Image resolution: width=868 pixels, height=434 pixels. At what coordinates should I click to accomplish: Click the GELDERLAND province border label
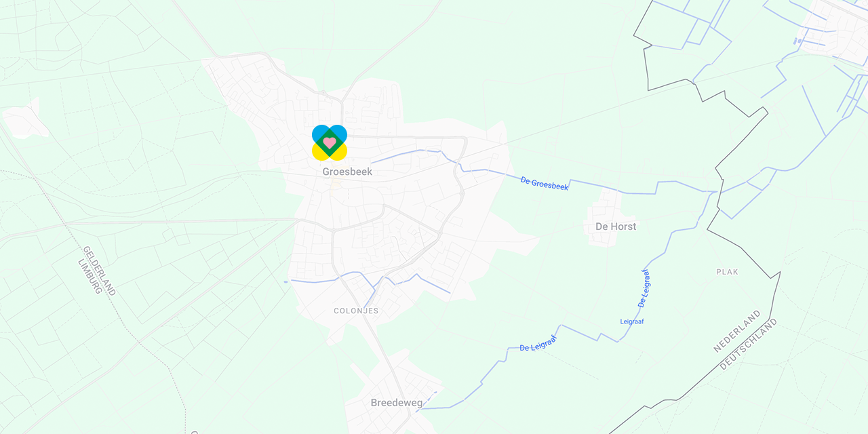tap(99, 271)
